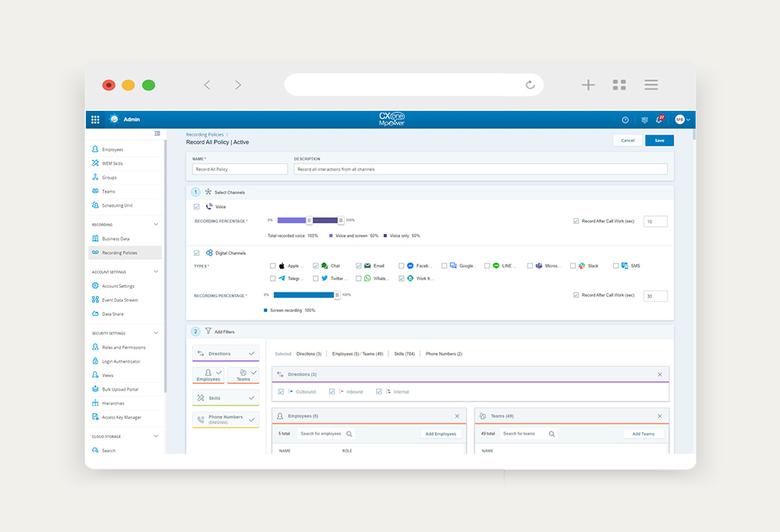This screenshot has height=532, width=780.
Task: Select the Skills filter tab
Action: point(225,398)
